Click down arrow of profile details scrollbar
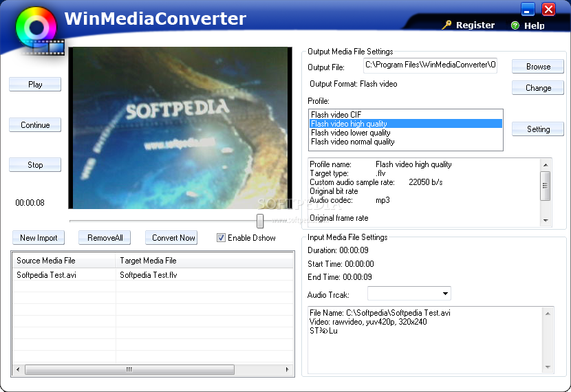The image size is (571, 392). coord(545,220)
